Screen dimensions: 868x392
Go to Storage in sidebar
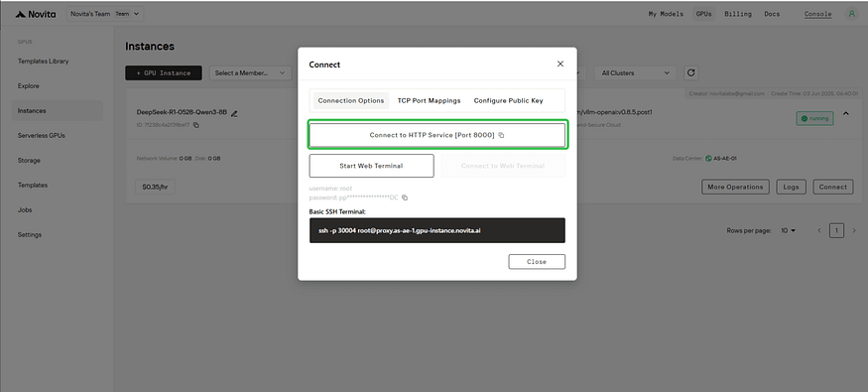29,161
